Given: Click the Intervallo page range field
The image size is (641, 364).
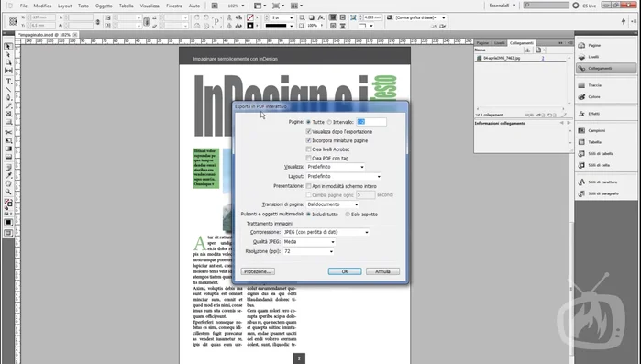Looking at the screenshot, I should tap(371, 122).
